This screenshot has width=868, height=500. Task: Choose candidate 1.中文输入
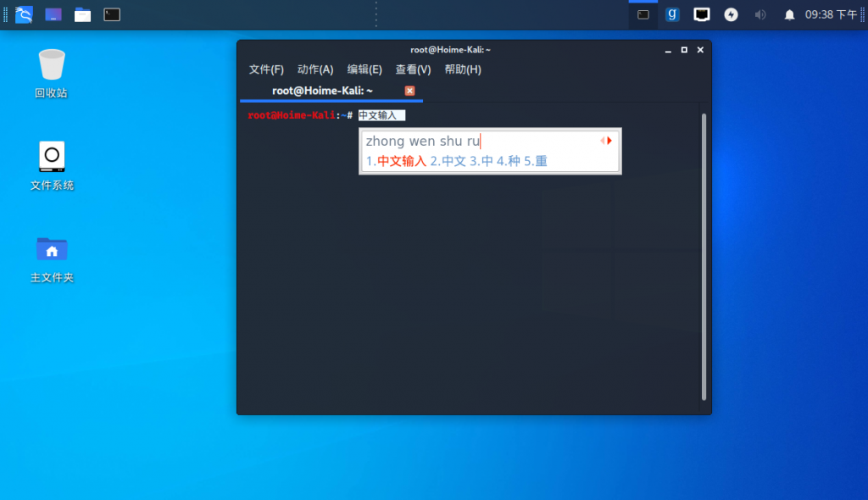coord(397,161)
